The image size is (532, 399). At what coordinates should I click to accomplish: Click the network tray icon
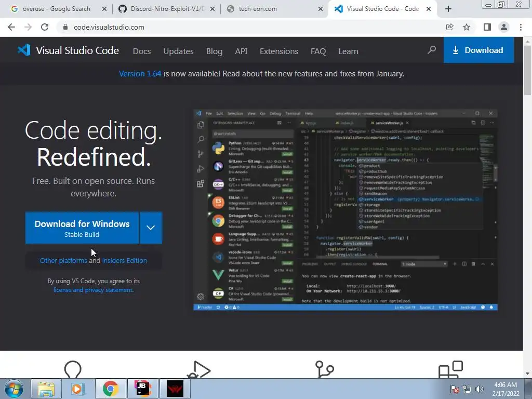(467, 389)
